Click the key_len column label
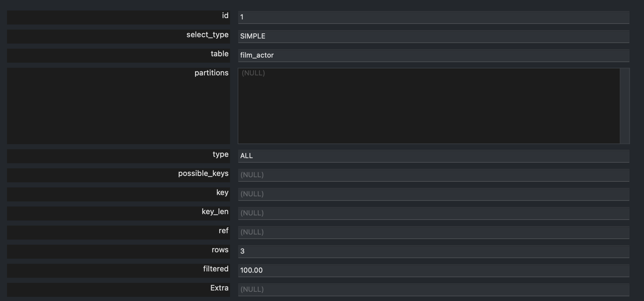The height and width of the screenshot is (301, 644). 215,212
